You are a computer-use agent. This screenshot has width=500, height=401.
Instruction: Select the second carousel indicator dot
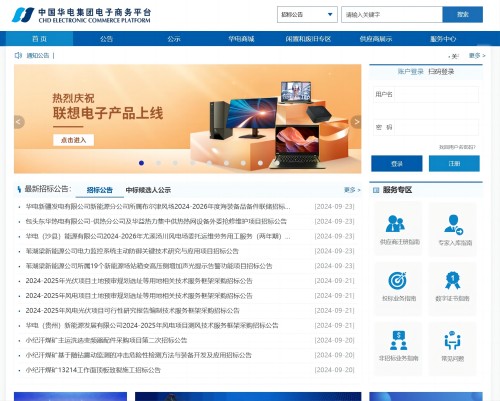(x=158, y=163)
